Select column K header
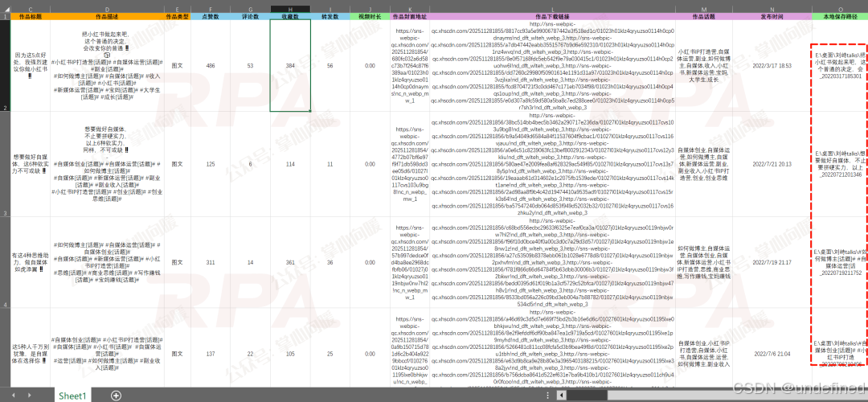This screenshot has width=868, height=402. [x=410, y=10]
